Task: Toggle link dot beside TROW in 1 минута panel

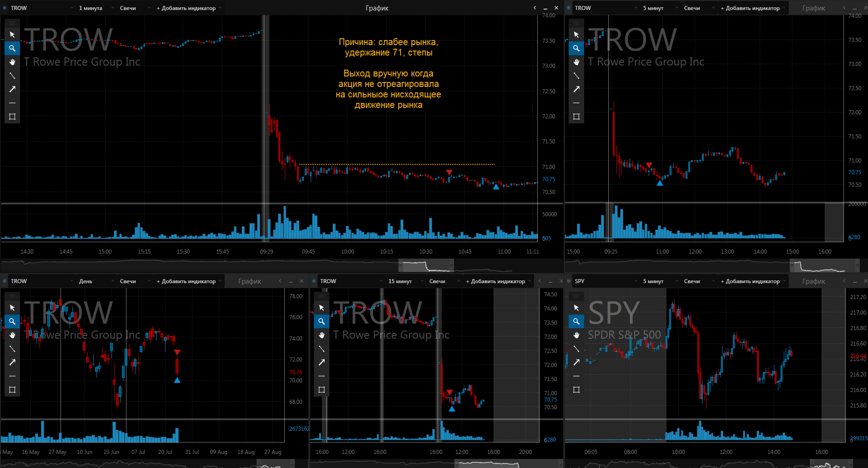Action: point(5,8)
